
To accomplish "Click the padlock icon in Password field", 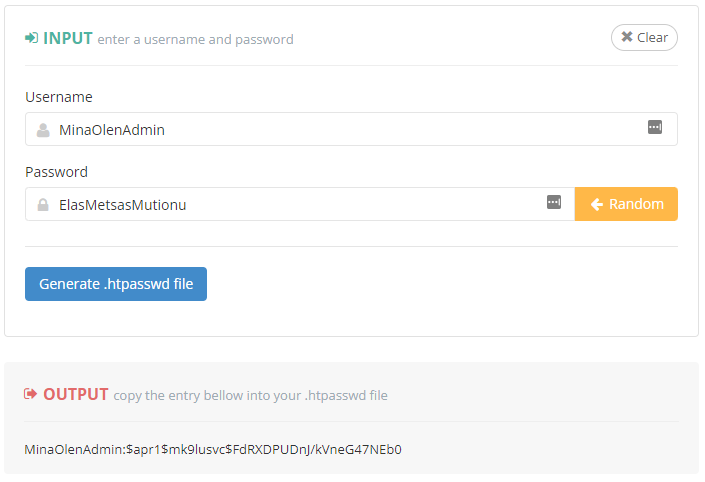I will 43,204.
